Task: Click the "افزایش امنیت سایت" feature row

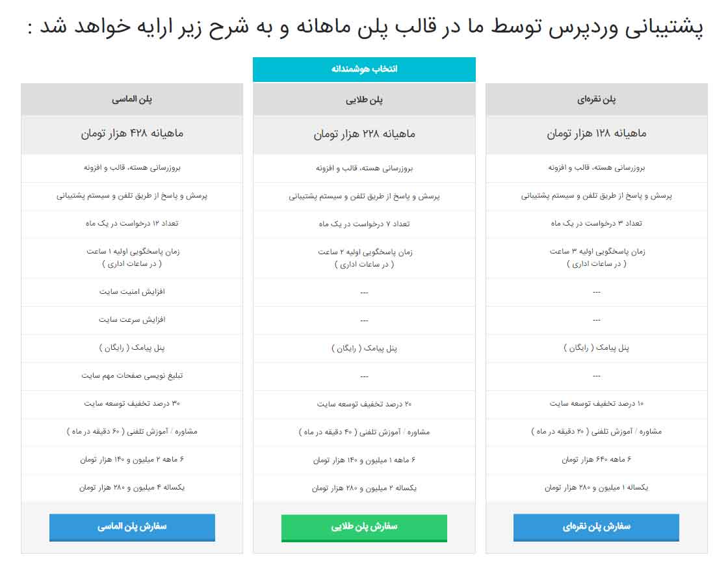Action: [x=132, y=292]
